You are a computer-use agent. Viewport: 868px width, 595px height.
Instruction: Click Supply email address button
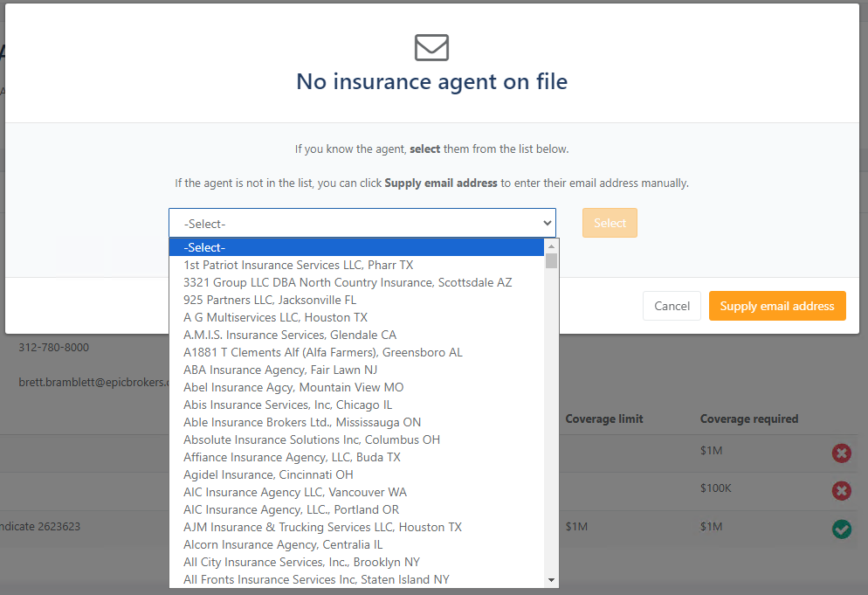tap(776, 306)
